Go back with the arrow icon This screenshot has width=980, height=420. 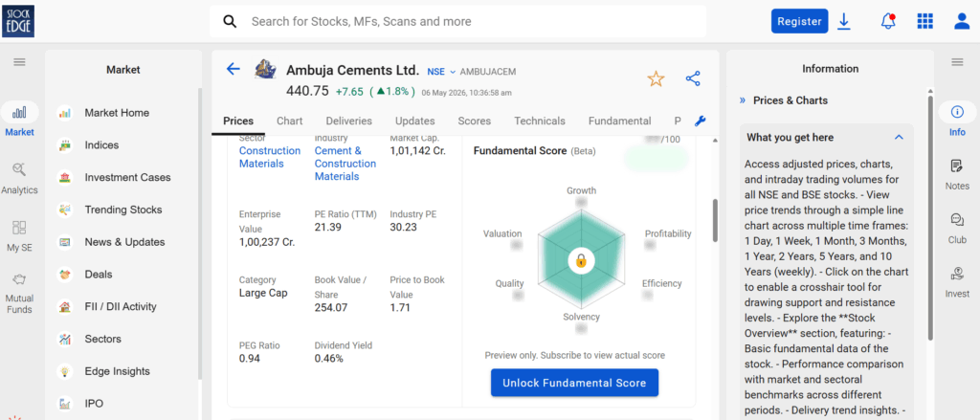[234, 69]
